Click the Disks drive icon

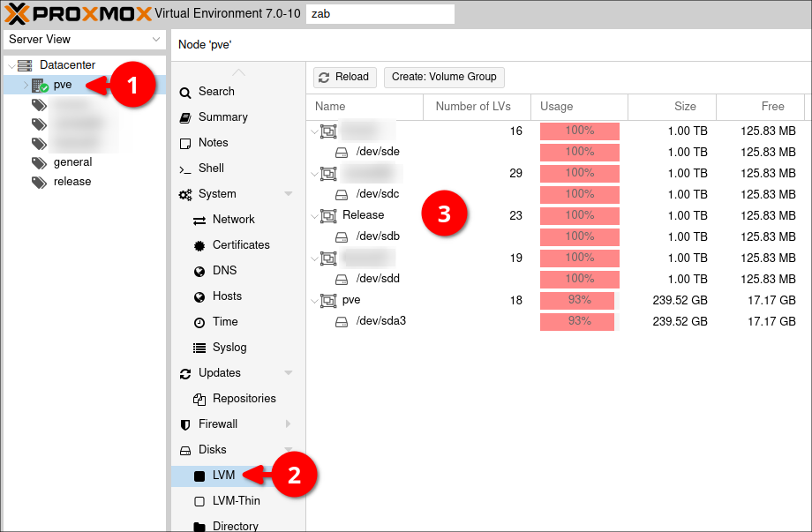(184, 450)
